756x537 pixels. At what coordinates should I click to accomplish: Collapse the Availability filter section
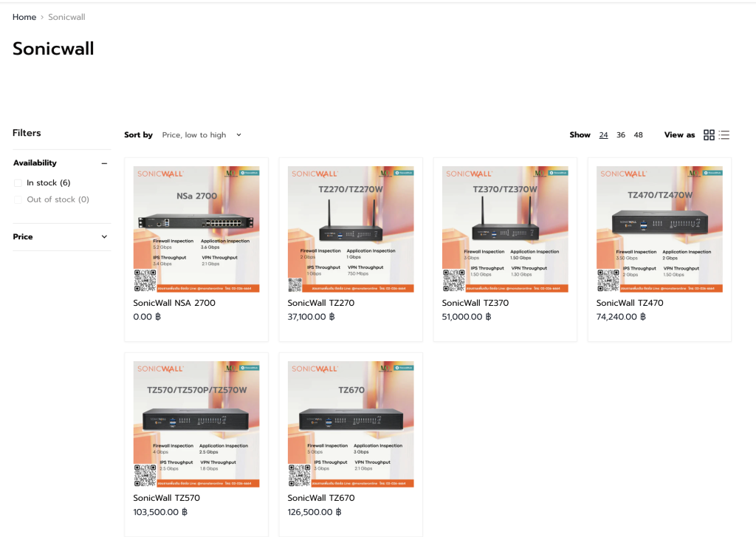tap(104, 163)
